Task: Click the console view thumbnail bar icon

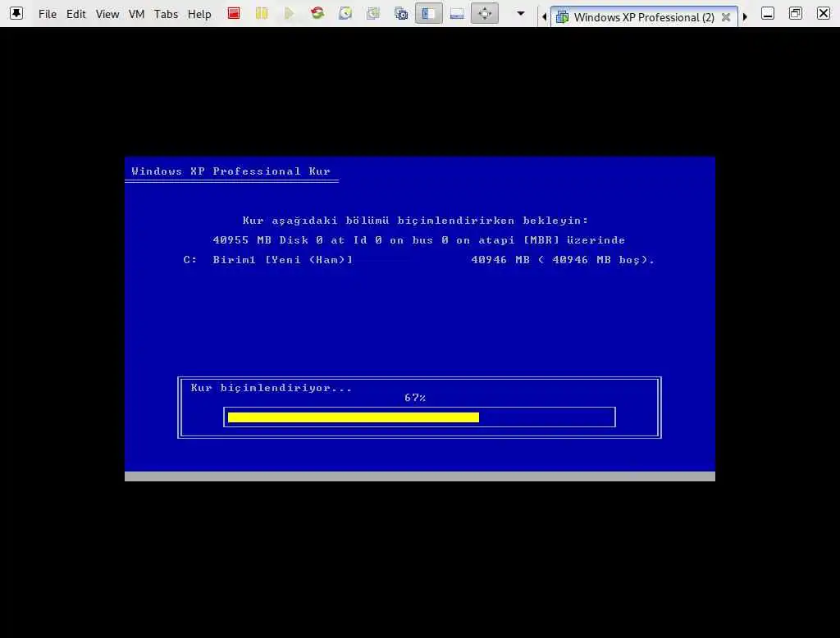Action: pos(457,13)
